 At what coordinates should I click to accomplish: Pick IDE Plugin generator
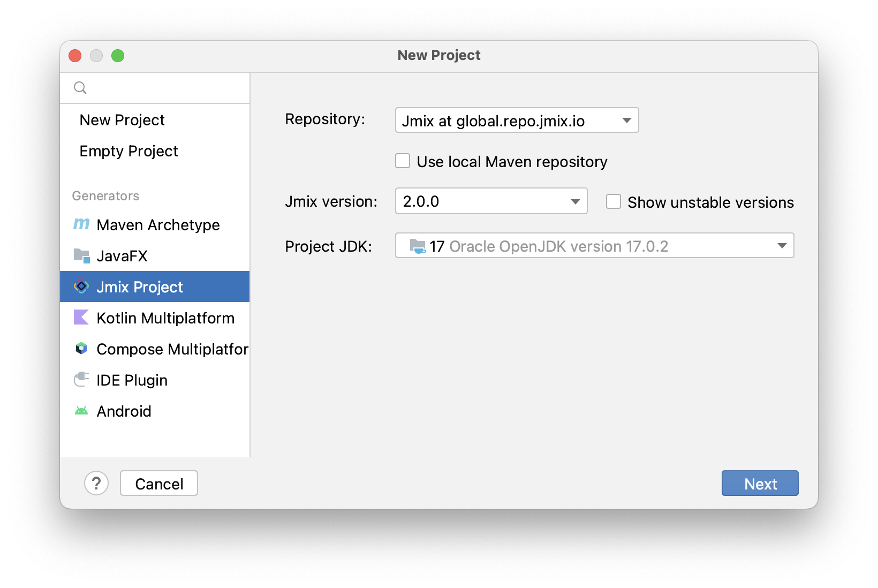click(x=155, y=380)
